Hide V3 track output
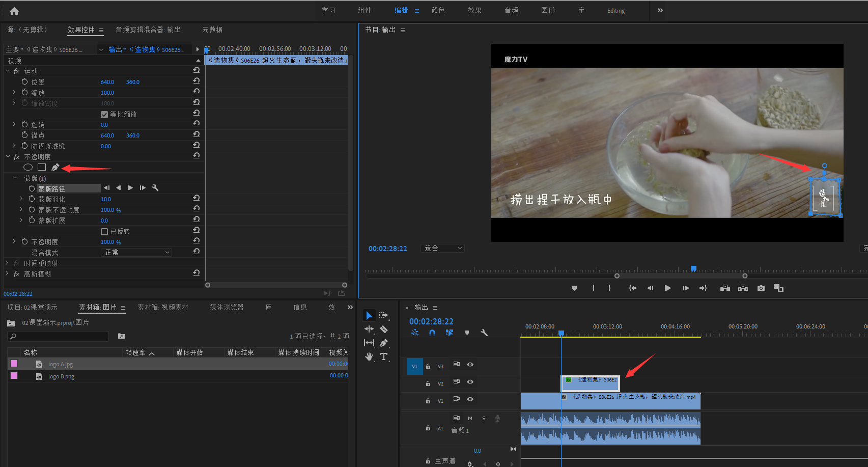Viewport: 868px width, 467px height. pos(470,365)
